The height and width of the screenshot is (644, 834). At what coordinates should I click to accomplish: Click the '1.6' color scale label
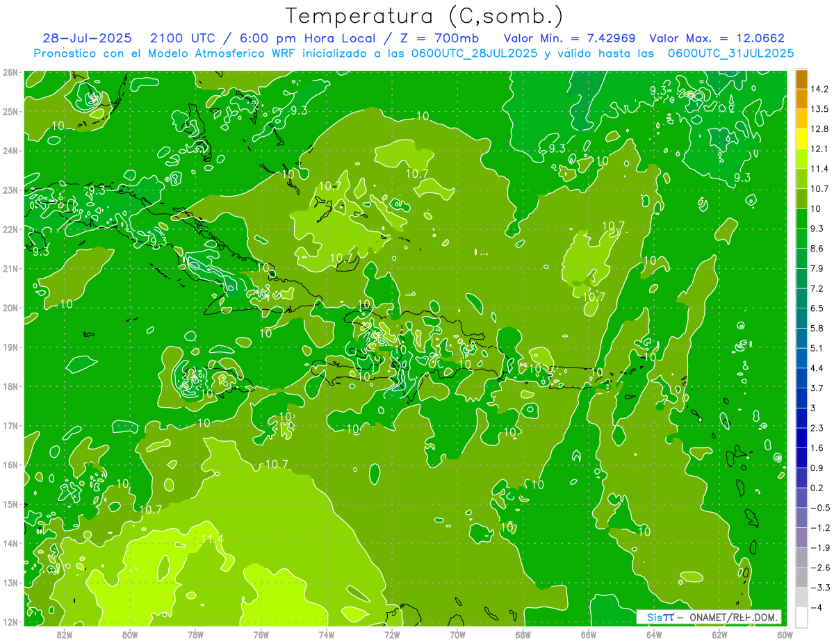click(818, 447)
